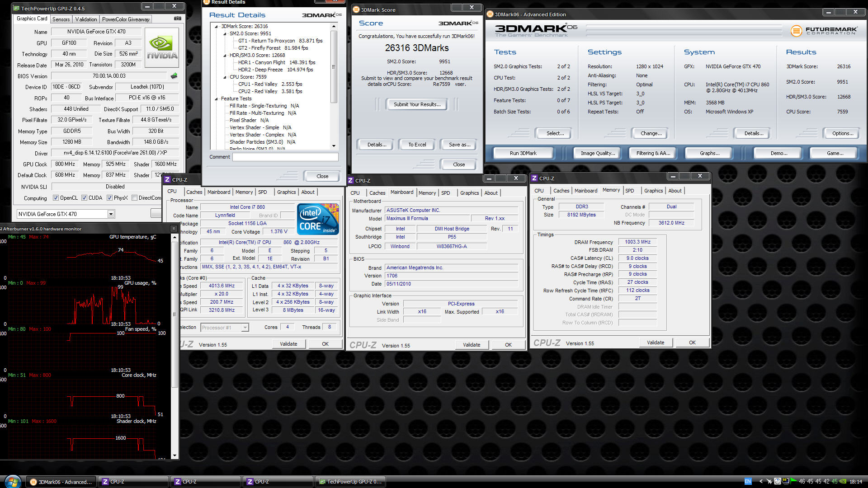Collapse the Feature Tests tree node
This screenshot has height=488, width=868.
tap(217, 99)
